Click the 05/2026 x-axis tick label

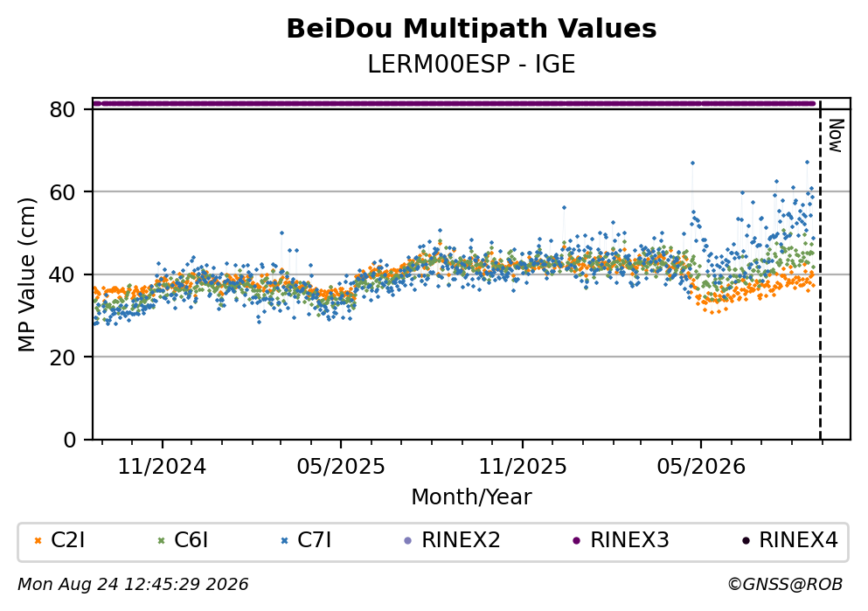pos(701,467)
